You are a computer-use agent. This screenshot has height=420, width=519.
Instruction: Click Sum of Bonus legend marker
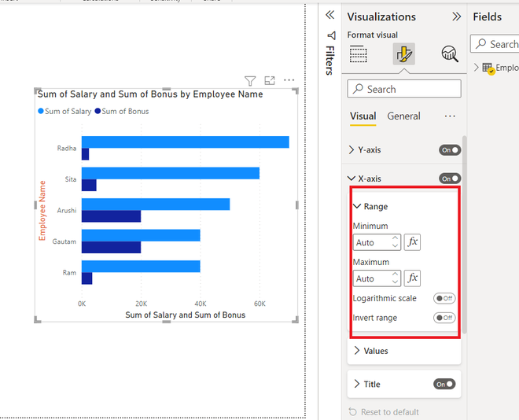98,111
